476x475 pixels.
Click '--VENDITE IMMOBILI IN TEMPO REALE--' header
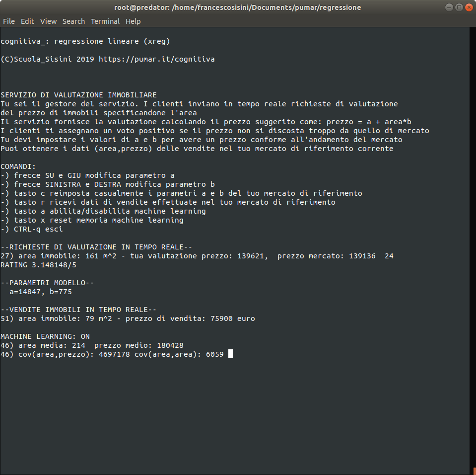tap(78, 310)
